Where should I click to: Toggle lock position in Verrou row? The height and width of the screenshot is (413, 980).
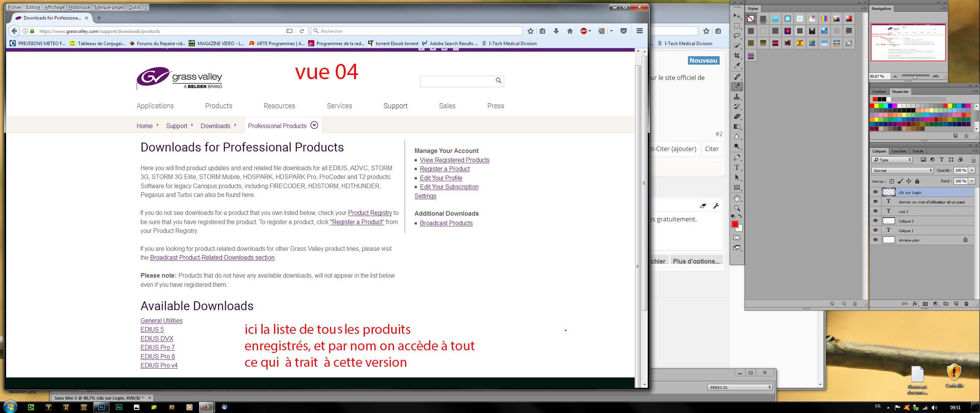click(x=908, y=181)
